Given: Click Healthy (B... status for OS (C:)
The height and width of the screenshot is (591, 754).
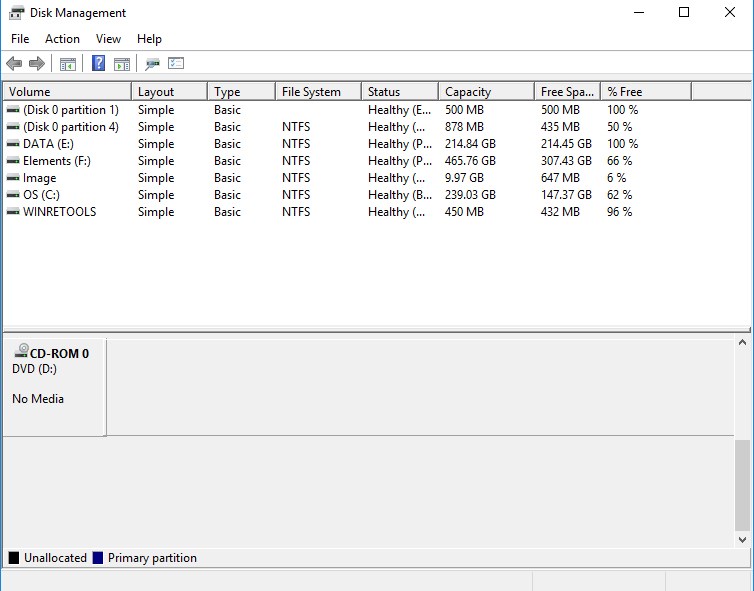Looking at the screenshot, I should (400, 195).
